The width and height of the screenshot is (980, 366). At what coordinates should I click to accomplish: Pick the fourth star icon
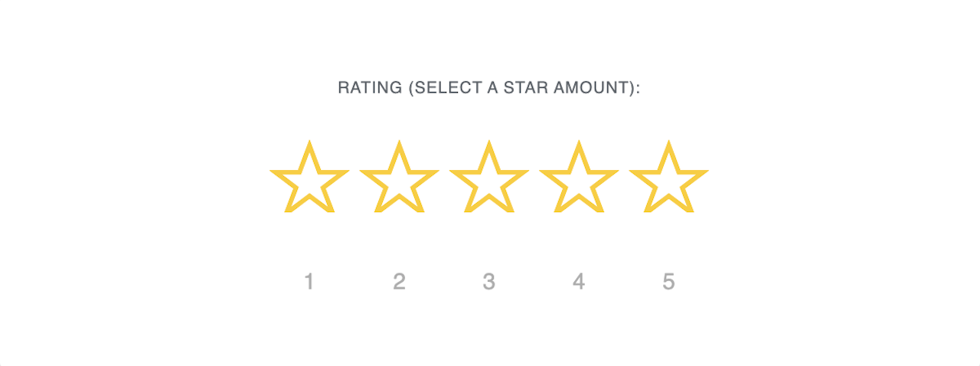point(579,179)
